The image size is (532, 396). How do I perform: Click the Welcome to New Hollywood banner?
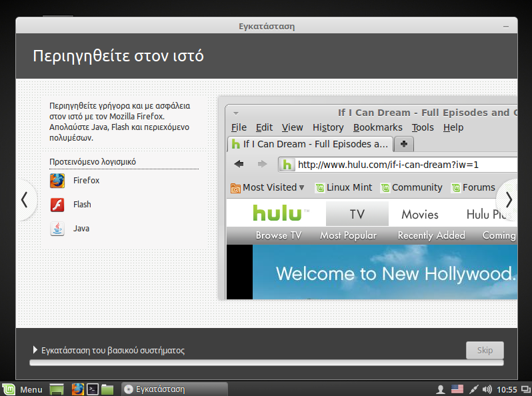click(x=385, y=272)
